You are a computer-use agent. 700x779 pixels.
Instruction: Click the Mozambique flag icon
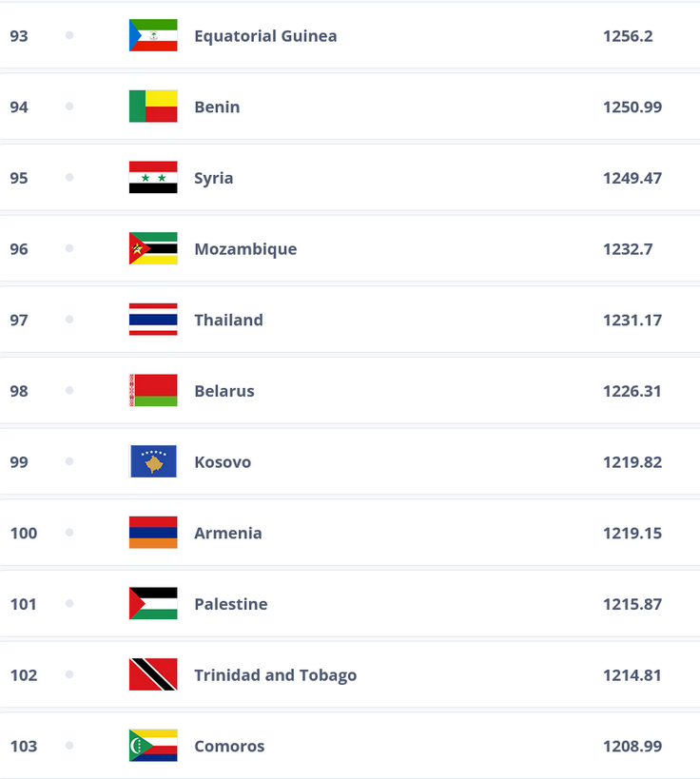(x=153, y=248)
